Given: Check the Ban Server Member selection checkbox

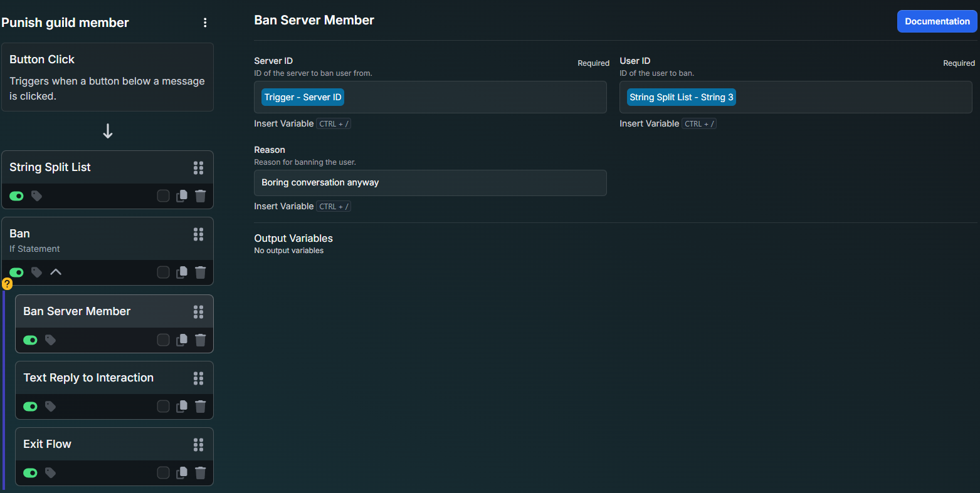Looking at the screenshot, I should tap(163, 340).
